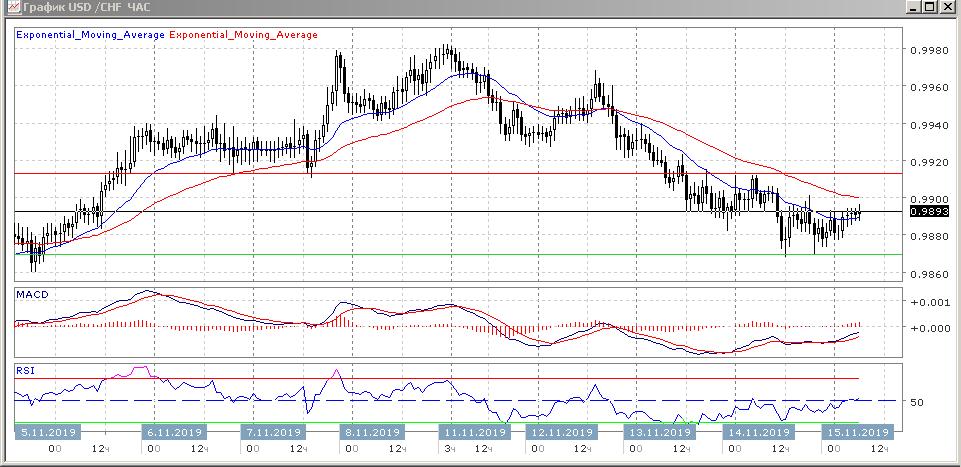The height and width of the screenshot is (467, 961).
Task: Select the 7.11.2019 date marker
Action: click(273, 433)
